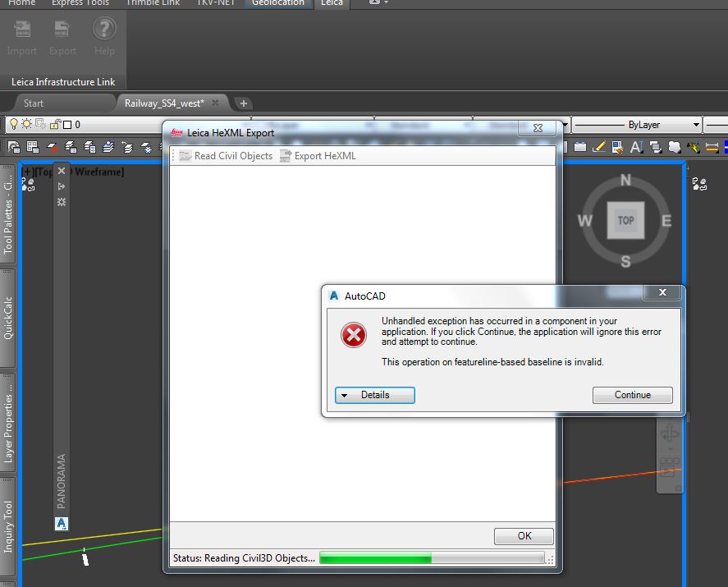Open the text tool A flyout icon
728x587 pixels.
point(637,147)
